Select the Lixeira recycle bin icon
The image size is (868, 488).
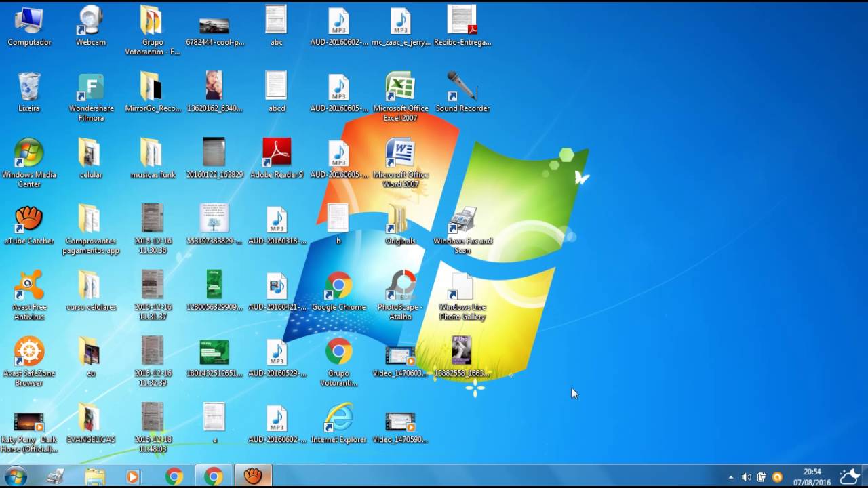(x=29, y=91)
